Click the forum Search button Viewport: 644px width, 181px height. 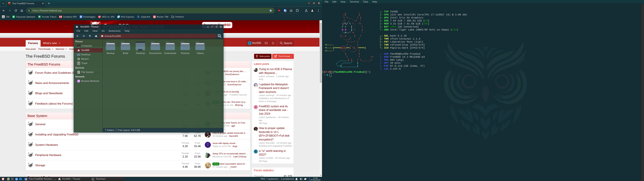point(286,43)
